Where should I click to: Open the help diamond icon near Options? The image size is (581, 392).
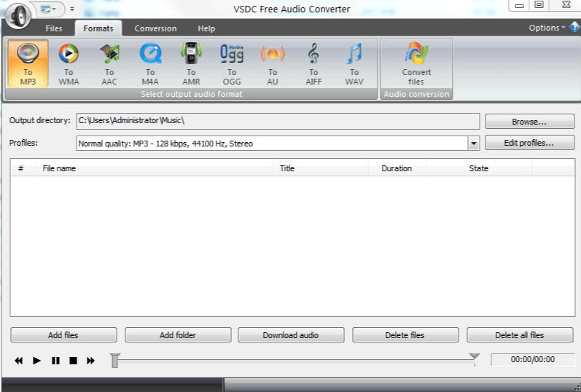(x=574, y=27)
